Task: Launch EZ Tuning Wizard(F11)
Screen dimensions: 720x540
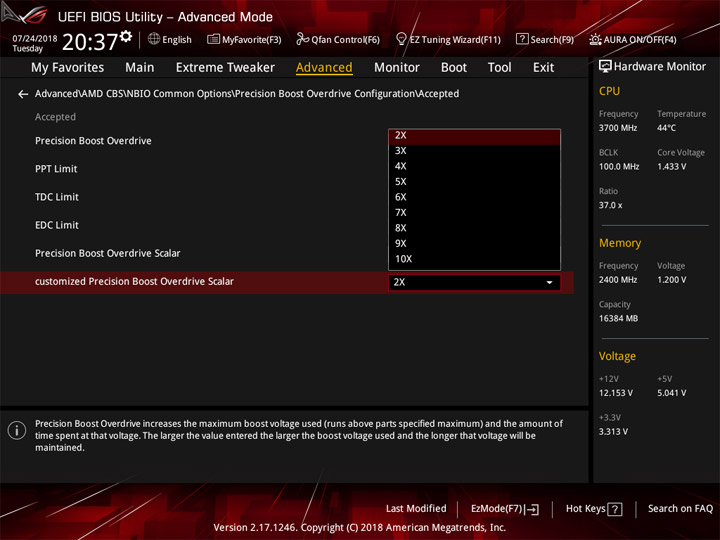Action: point(448,39)
